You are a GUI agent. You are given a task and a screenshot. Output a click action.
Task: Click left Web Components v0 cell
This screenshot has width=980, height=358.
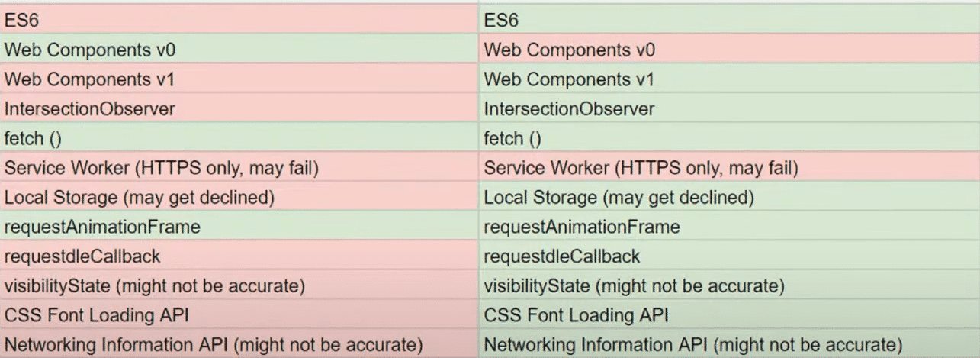coord(239,50)
